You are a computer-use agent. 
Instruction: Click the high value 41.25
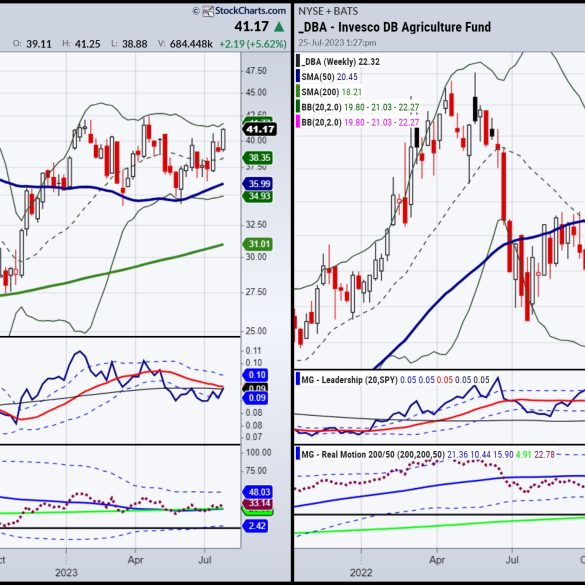[x=88, y=44]
